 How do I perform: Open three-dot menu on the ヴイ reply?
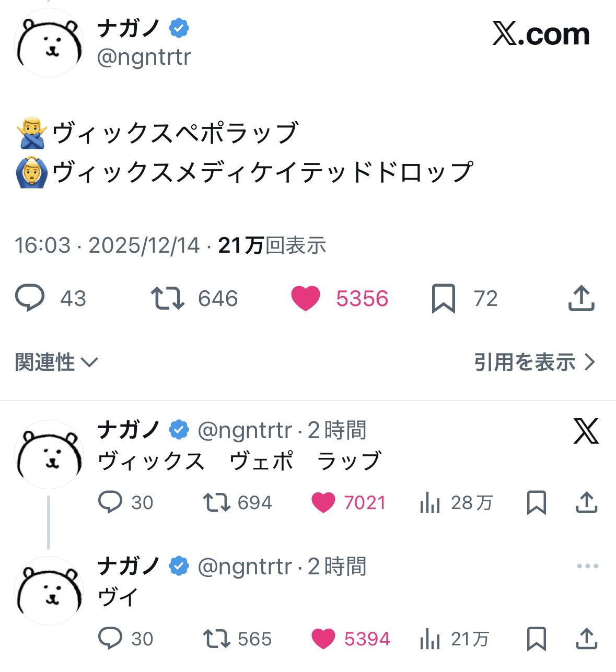click(x=587, y=566)
